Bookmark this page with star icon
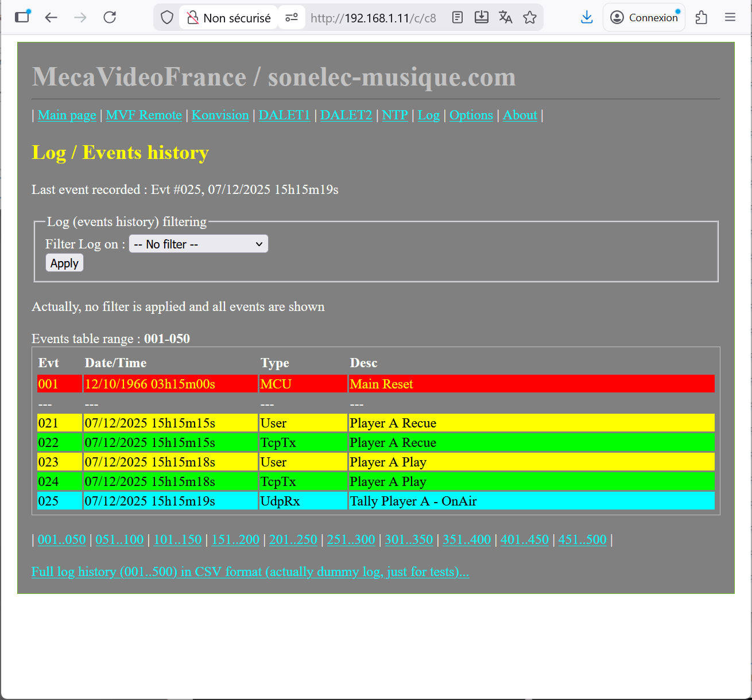The height and width of the screenshot is (700, 752). pos(530,18)
